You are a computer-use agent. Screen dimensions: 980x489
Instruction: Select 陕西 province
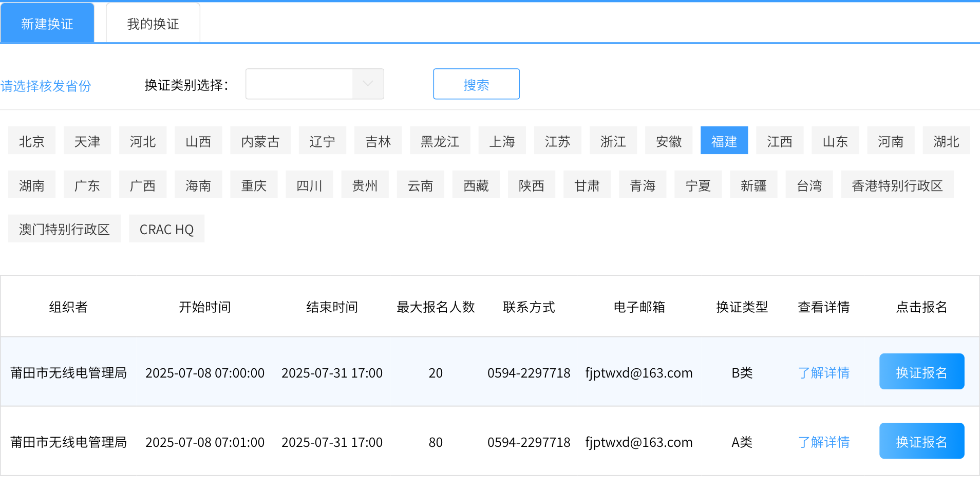pyautogui.click(x=532, y=184)
